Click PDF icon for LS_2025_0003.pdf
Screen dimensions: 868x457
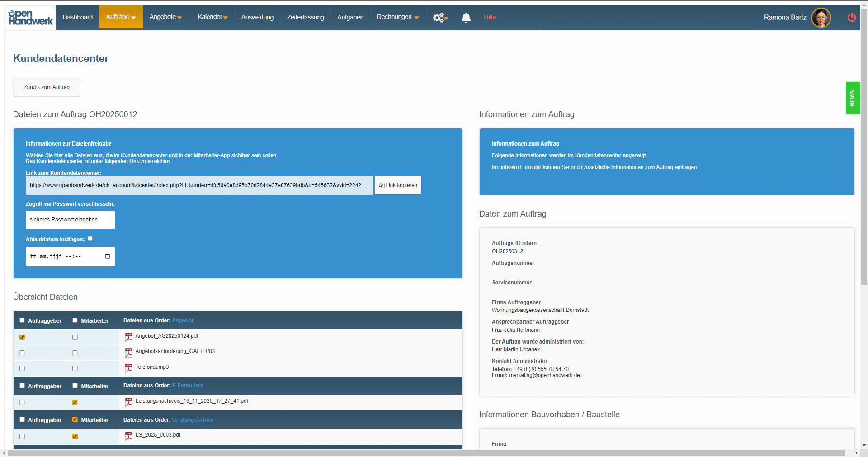pyautogui.click(x=129, y=436)
